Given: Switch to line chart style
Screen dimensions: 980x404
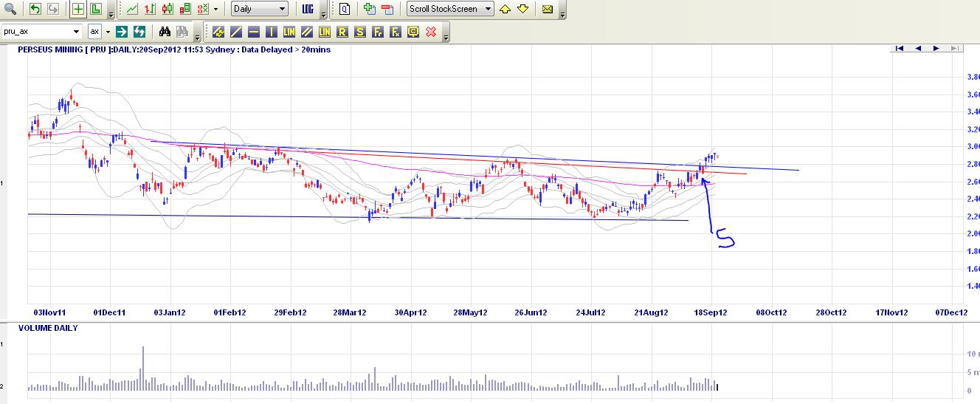Looking at the screenshot, I should click(x=131, y=9).
